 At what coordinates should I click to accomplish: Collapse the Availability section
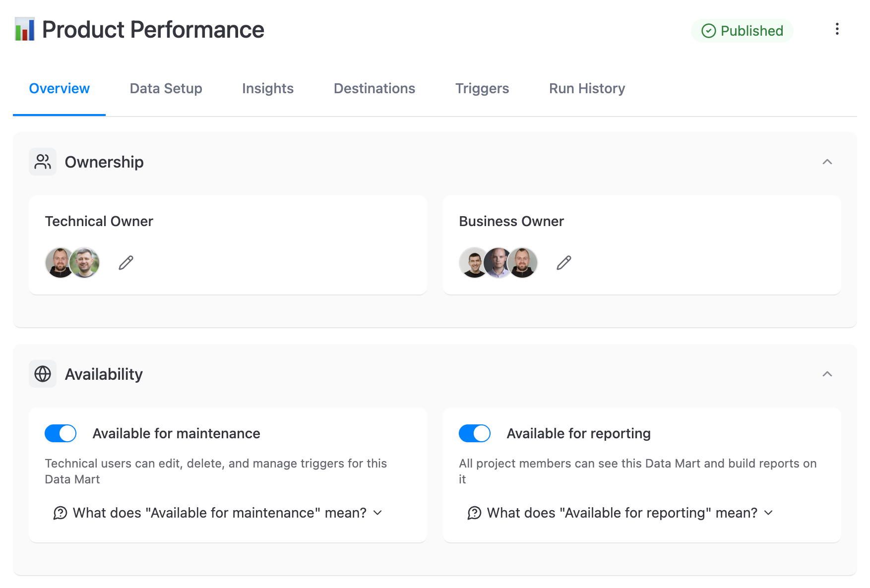827,374
